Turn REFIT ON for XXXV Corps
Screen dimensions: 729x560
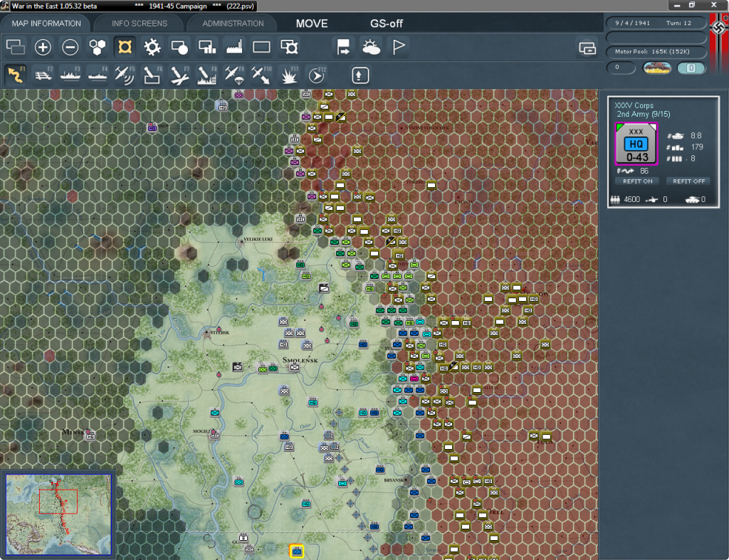click(637, 181)
